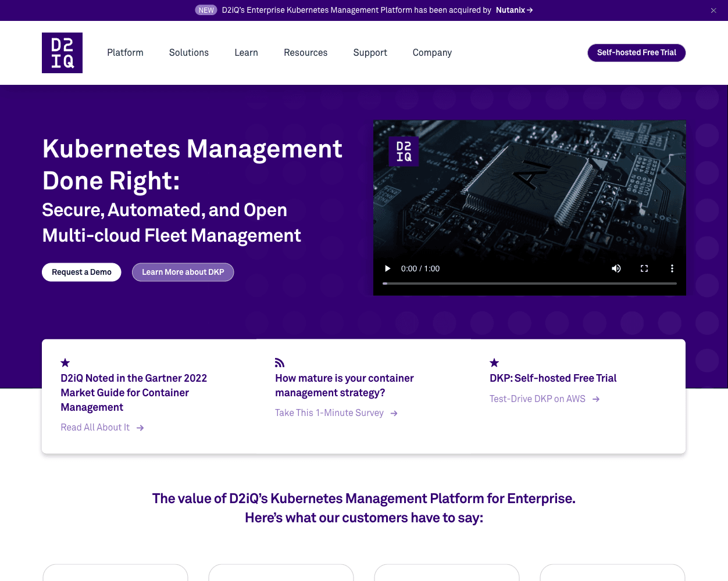Screen dimensions: 728x581
Task: Open DKP: Self-hosted Free Trial heading
Action: pos(553,378)
